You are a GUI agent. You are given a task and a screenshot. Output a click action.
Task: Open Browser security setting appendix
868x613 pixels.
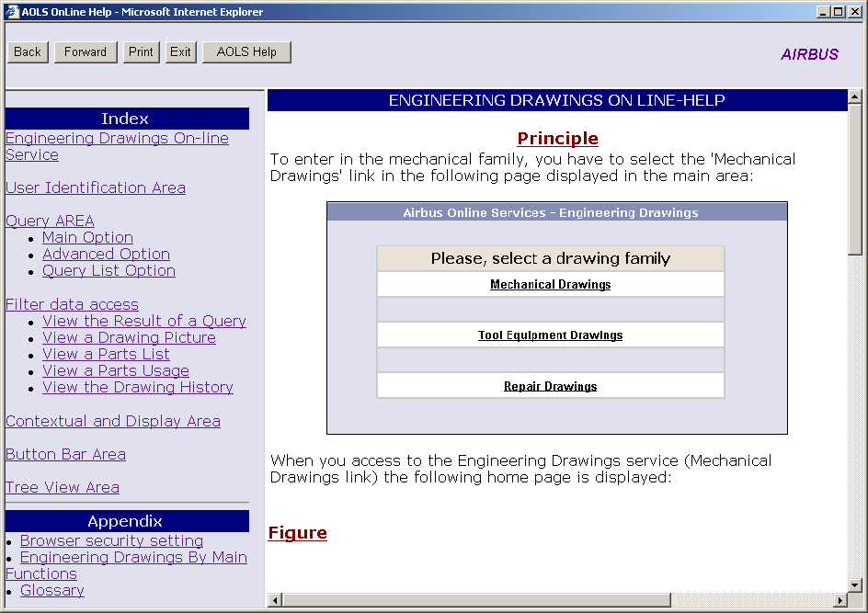[x=111, y=541]
